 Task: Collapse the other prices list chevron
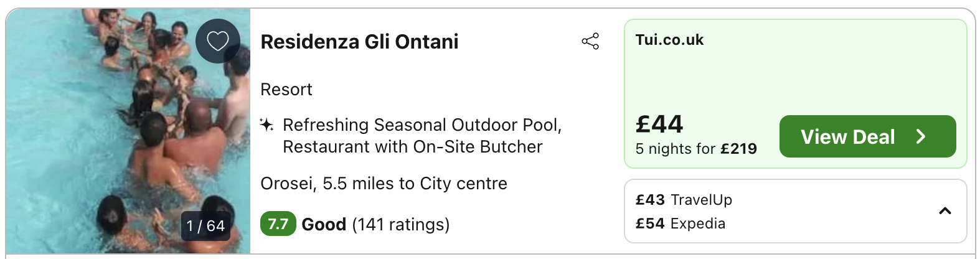(x=945, y=211)
